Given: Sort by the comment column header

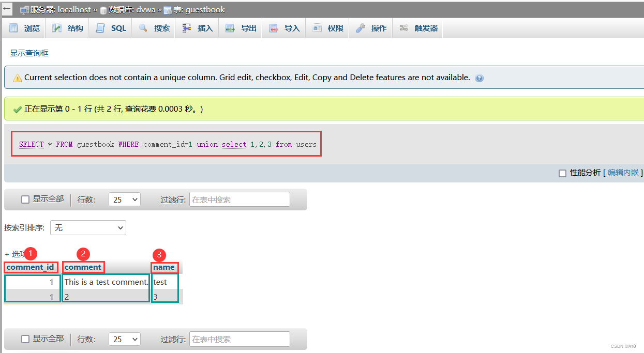Looking at the screenshot, I should (83, 267).
